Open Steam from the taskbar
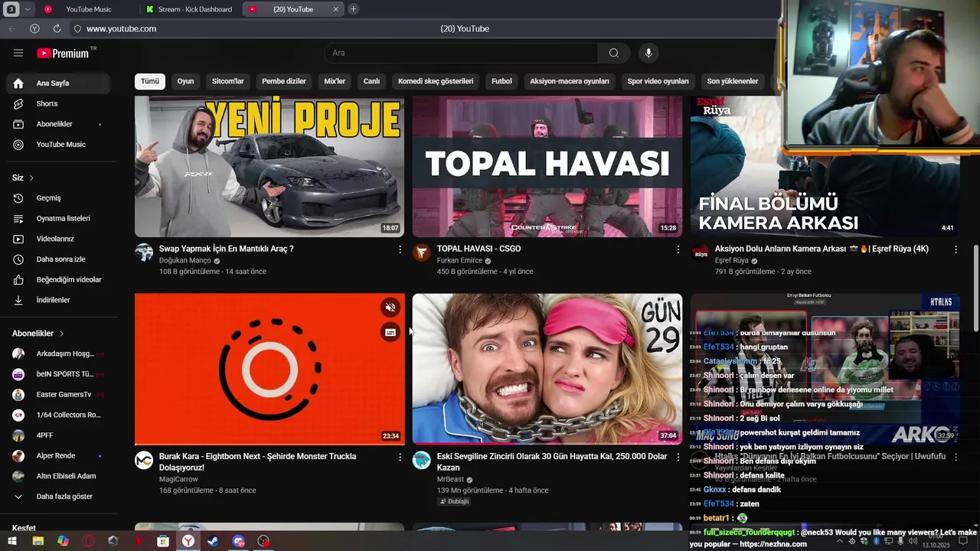 click(x=213, y=541)
